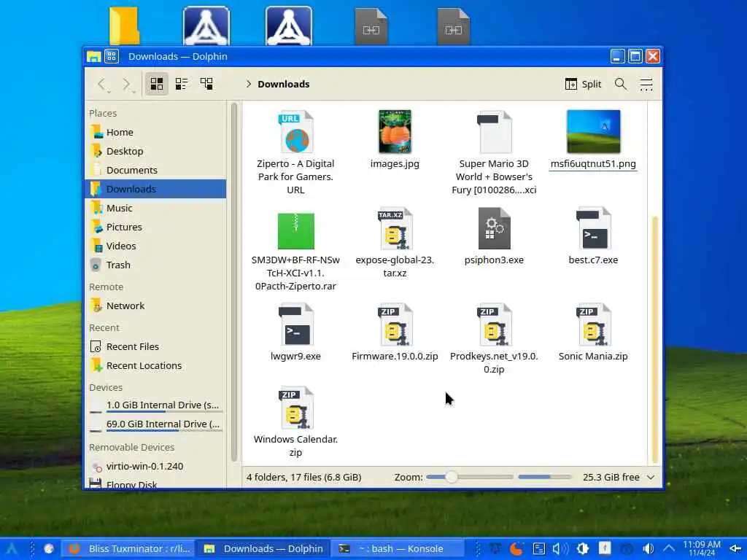
Task: Click the show desktop icon at taskbar end
Action: point(735,549)
